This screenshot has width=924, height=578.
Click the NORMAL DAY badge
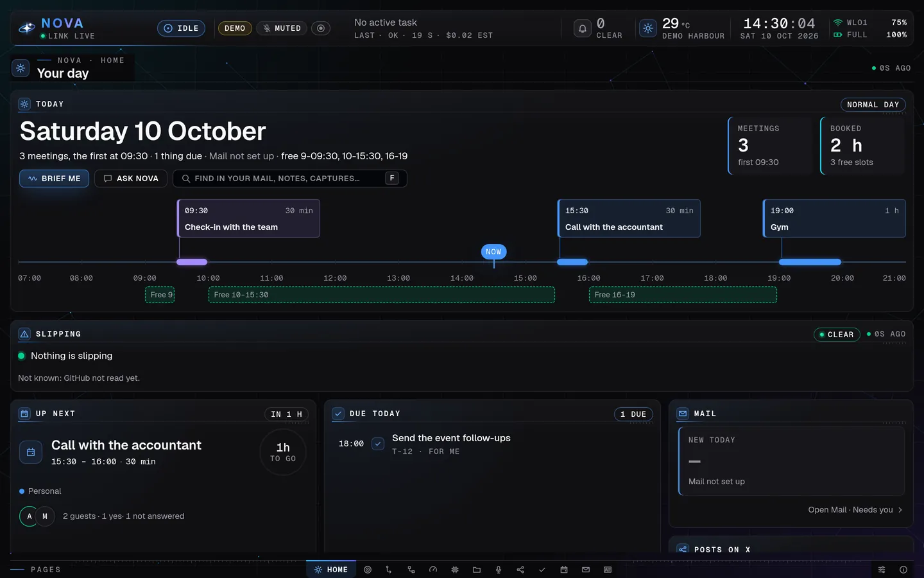click(x=873, y=105)
